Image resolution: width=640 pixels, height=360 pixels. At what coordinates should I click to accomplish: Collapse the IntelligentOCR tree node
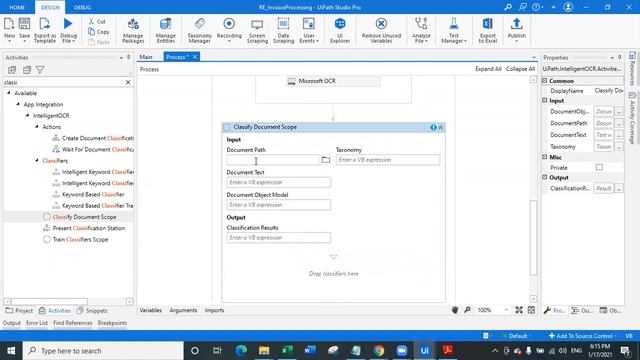click(x=27, y=116)
